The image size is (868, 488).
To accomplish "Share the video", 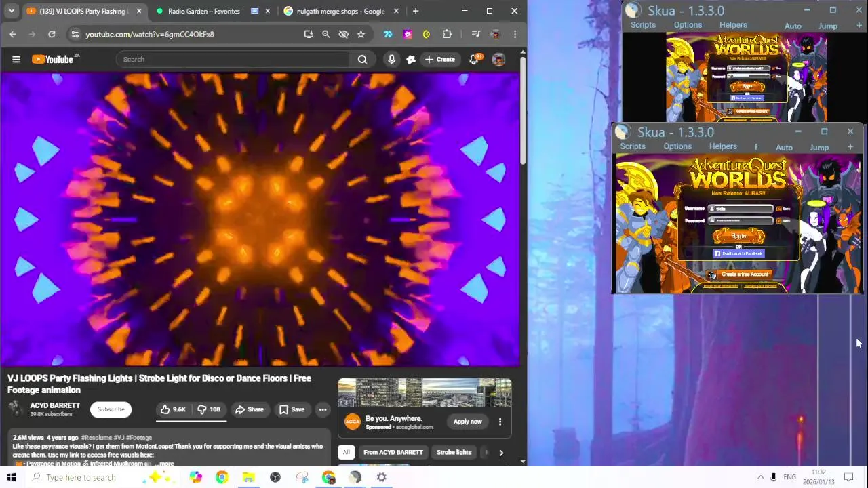I will [x=249, y=409].
